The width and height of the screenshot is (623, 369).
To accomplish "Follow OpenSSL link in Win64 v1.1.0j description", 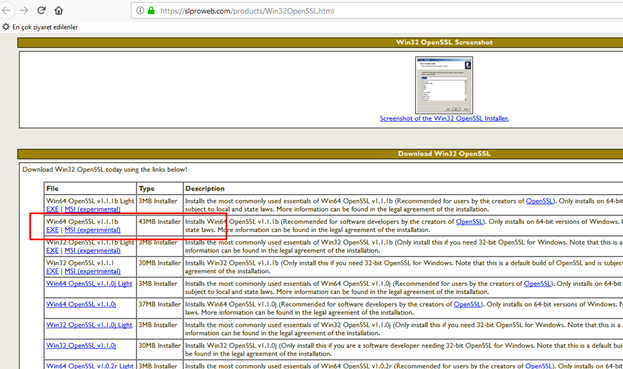I will (467, 304).
